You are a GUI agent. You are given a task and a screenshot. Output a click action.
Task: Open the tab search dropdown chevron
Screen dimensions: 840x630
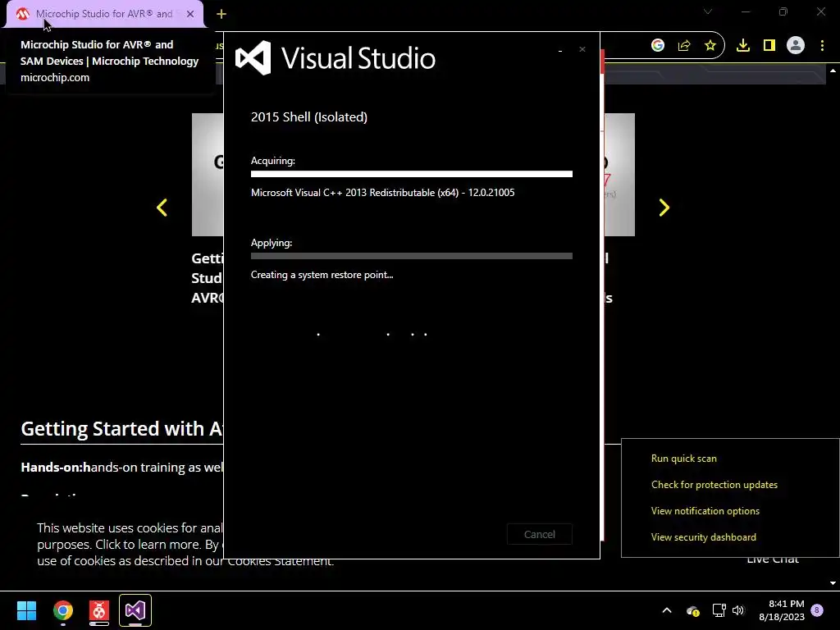pos(708,11)
